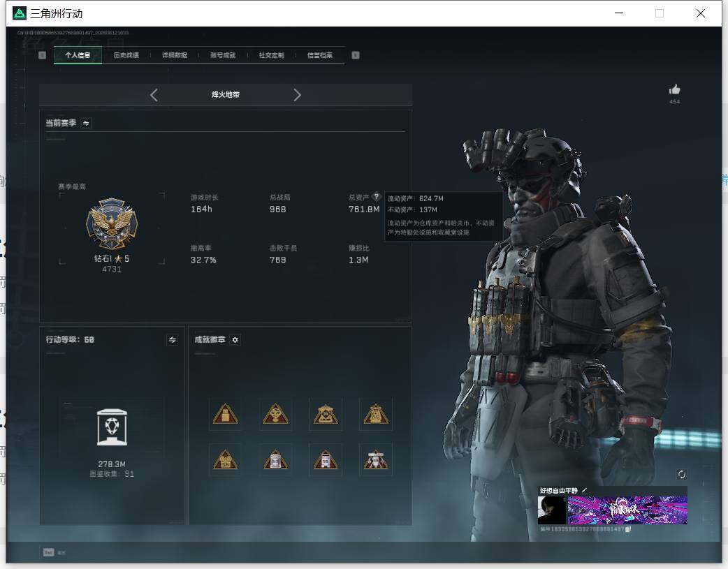Viewport: 728px width, 569px height.
Task: Click the purple profile banner image
Action: point(627,510)
